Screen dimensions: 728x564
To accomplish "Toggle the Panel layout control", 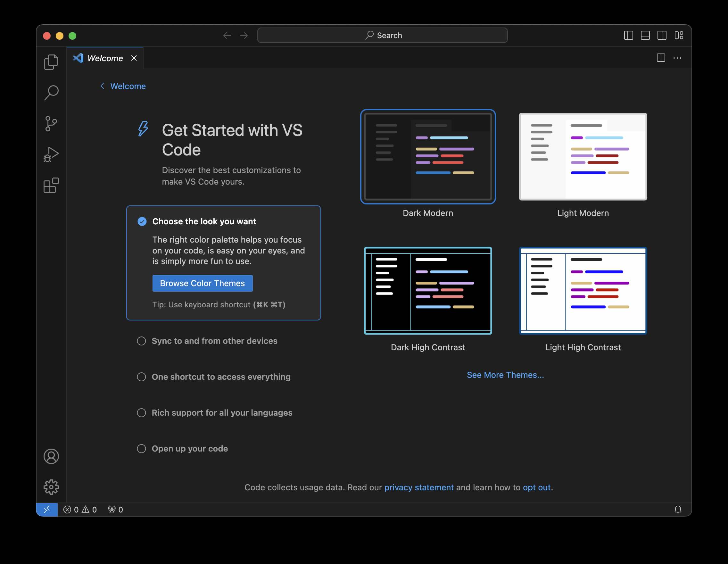I will click(645, 35).
